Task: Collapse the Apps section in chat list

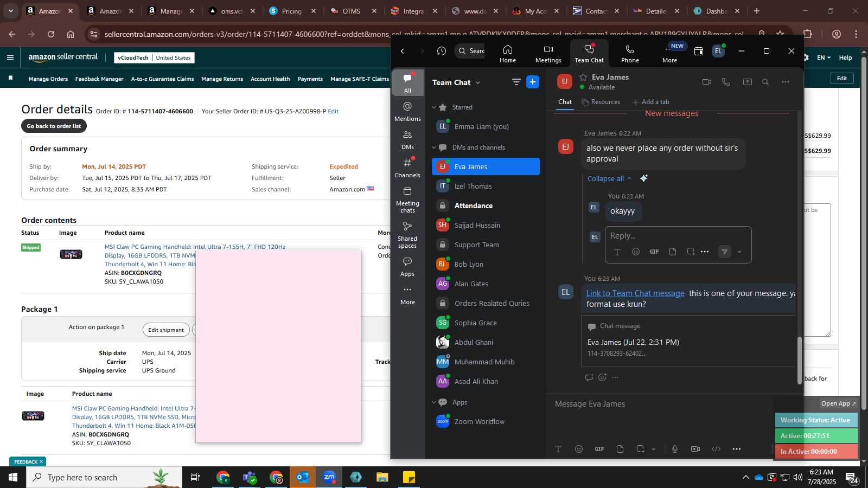Action: point(434,402)
